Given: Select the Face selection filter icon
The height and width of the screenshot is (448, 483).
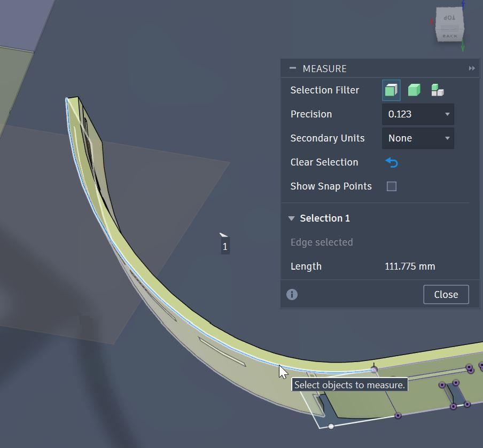Looking at the screenshot, I should tap(391, 90).
